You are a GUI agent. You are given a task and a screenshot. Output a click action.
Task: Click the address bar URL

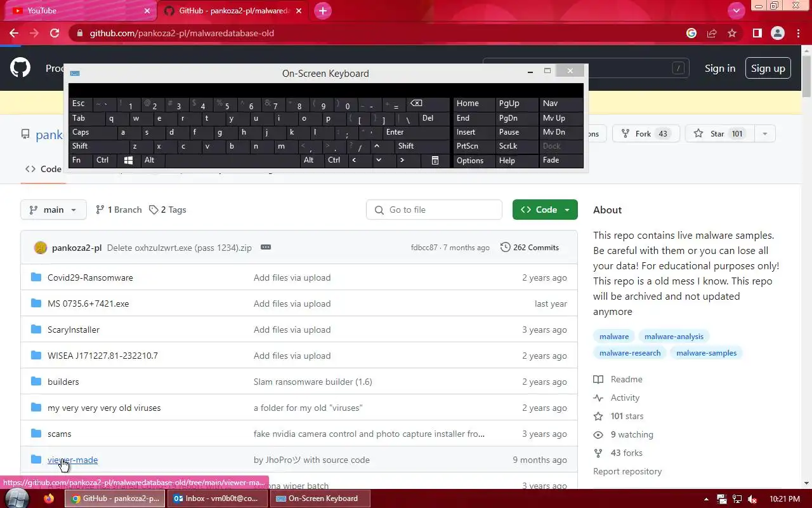click(x=181, y=33)
